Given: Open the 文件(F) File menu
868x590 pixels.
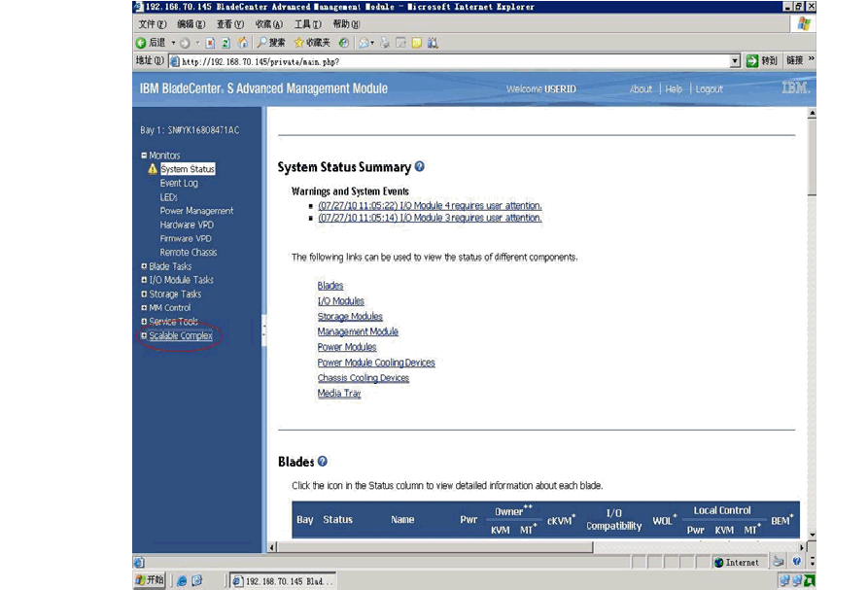Looking at the screenshot, I should pyautogui.click(x=153, y=24).
